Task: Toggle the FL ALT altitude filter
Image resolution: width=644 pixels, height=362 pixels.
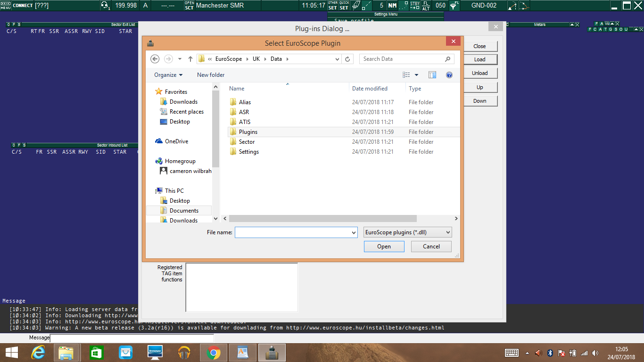Action: [x=426, y=6]
